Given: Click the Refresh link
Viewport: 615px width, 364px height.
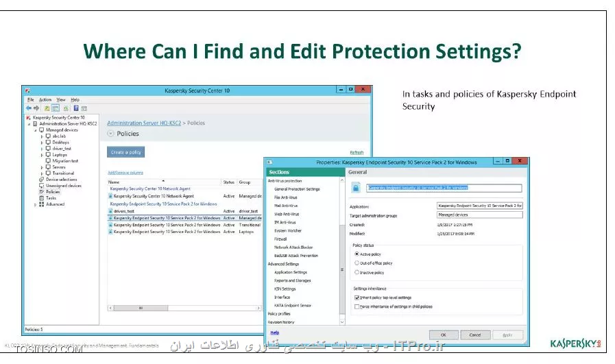Looking at the screenshot, I should (357, 152).
